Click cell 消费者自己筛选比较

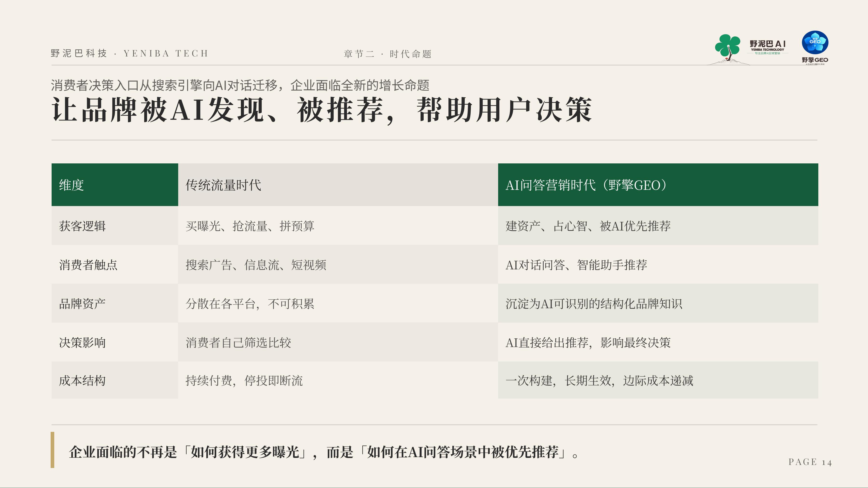pos(338,342)
